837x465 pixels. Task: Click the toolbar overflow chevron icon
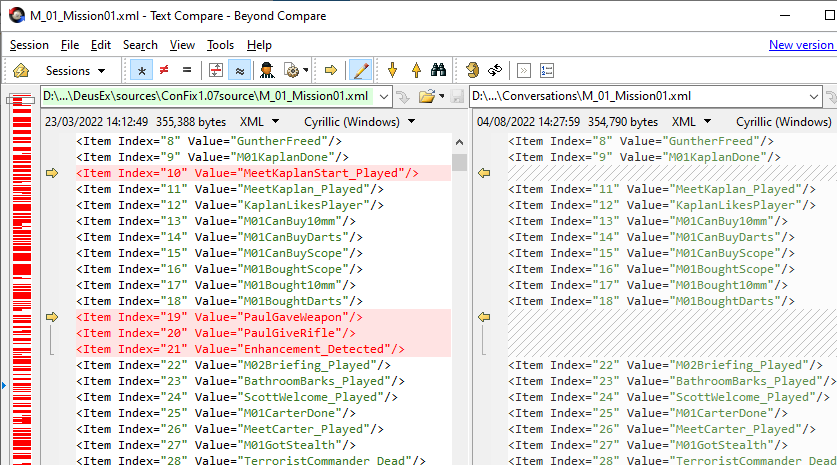click(524, 70)
